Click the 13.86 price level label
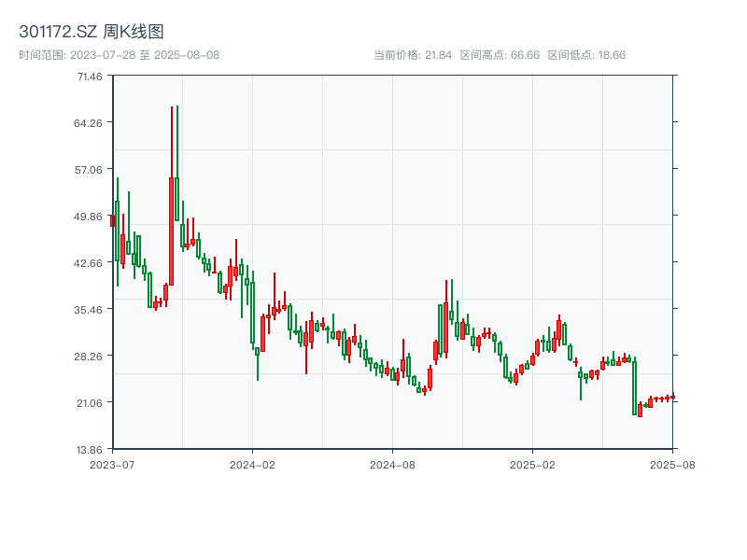 (90, 449)
